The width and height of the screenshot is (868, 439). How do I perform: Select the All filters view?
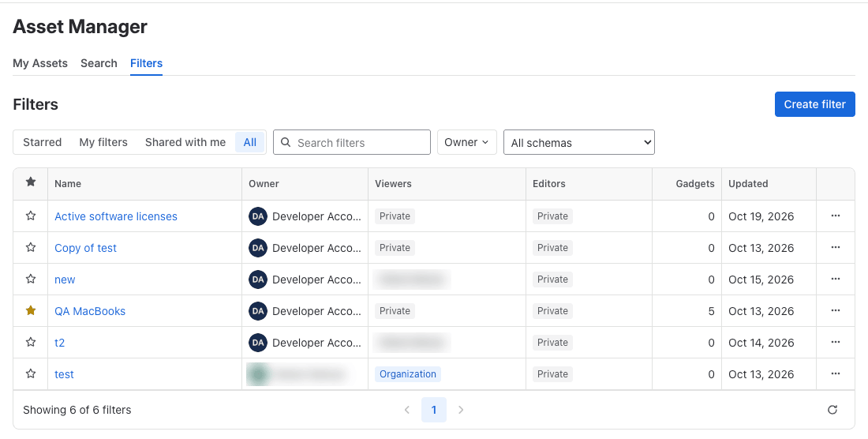coord(250,142)
